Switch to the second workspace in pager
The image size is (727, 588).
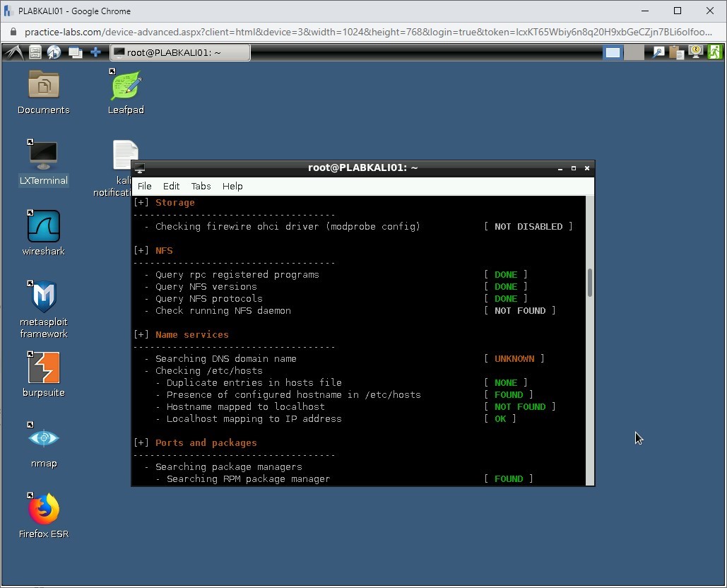(634, 52)
